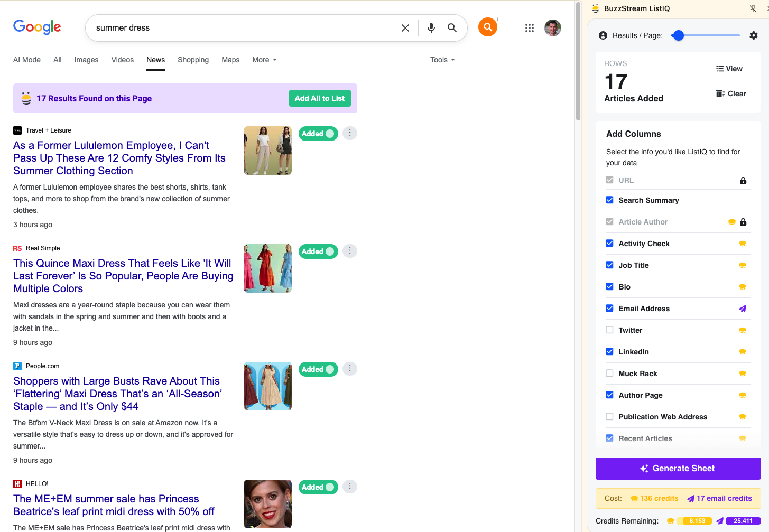Screen dimensions: 769x532
Task: Click the orange BuzzStream search icon
Action: pyautogui.click(x=487, y=27)
